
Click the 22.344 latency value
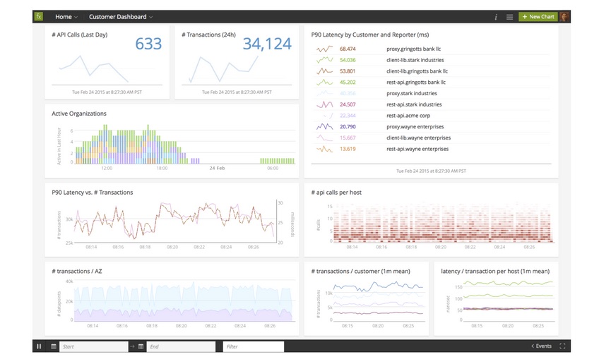pyautogui.click(x=348, y=115)
